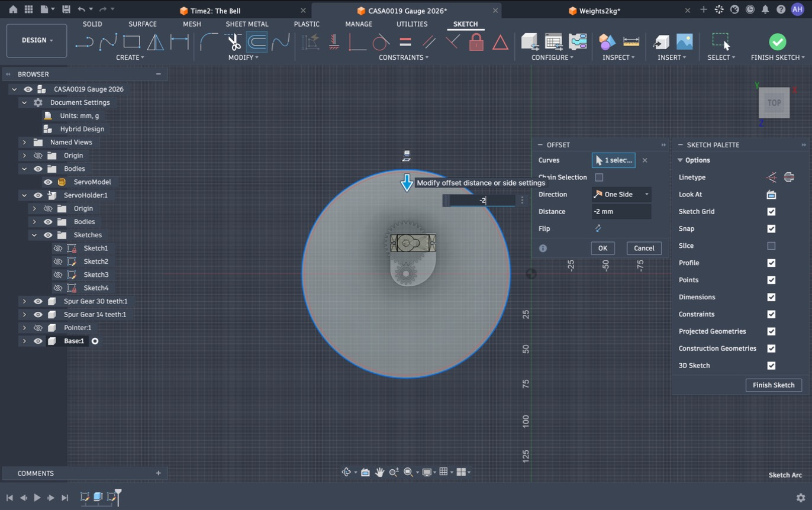Collapse the Sketches folder
Viewport: 812px width, 510px height.
tap(34, 235)
